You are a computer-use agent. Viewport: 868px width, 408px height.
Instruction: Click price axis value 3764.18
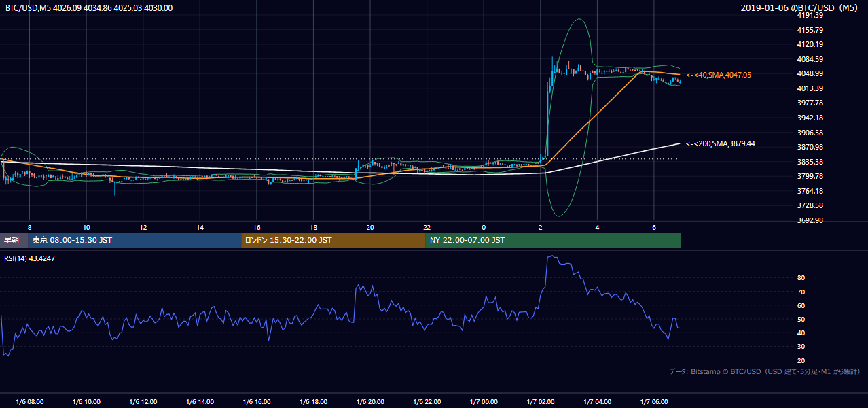click(x=810, y=191)
